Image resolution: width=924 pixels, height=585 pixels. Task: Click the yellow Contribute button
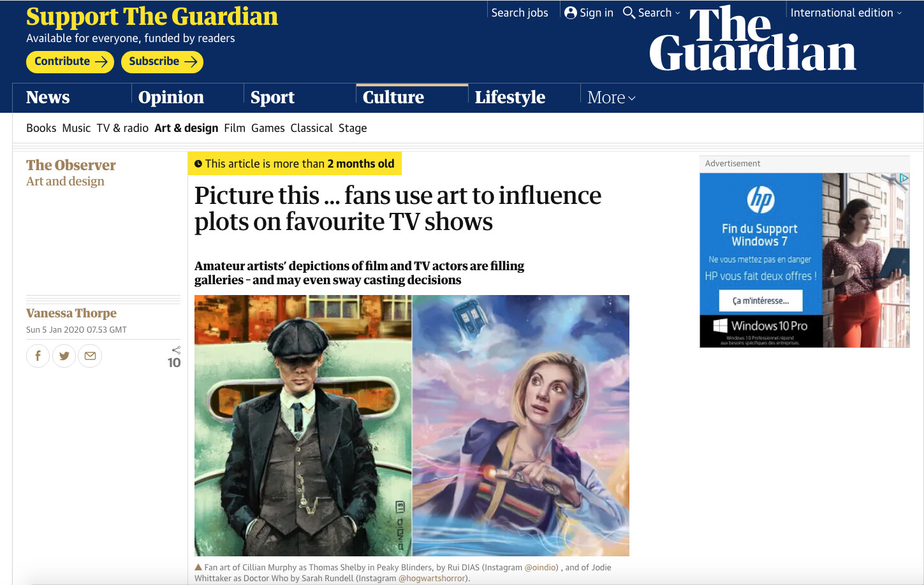point(70,62)
